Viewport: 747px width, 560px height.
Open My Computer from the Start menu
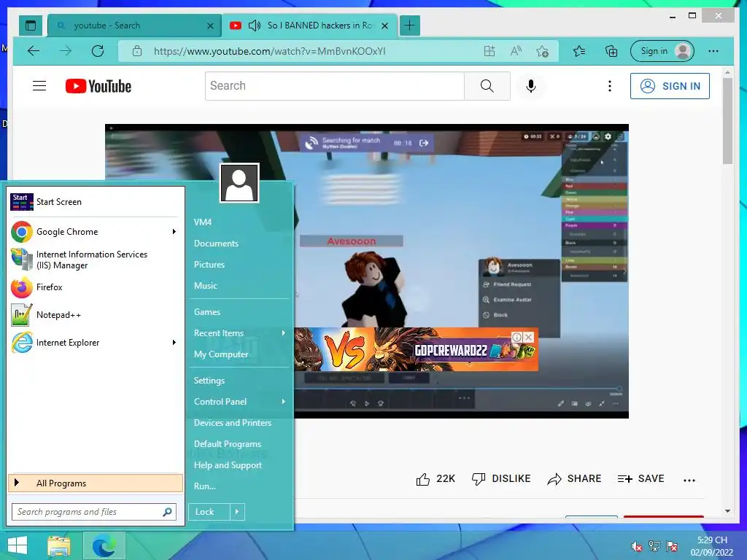(x=221, y=354)
